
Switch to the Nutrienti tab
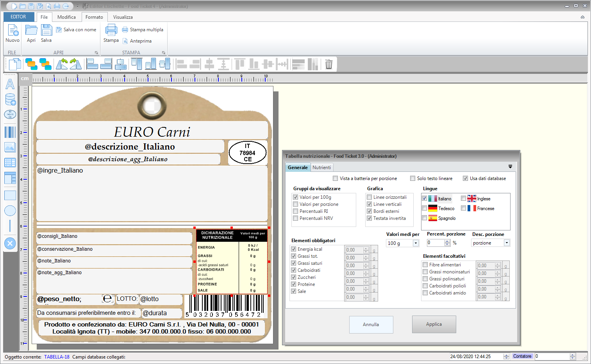pyautogui.click(x=321, y=167)
